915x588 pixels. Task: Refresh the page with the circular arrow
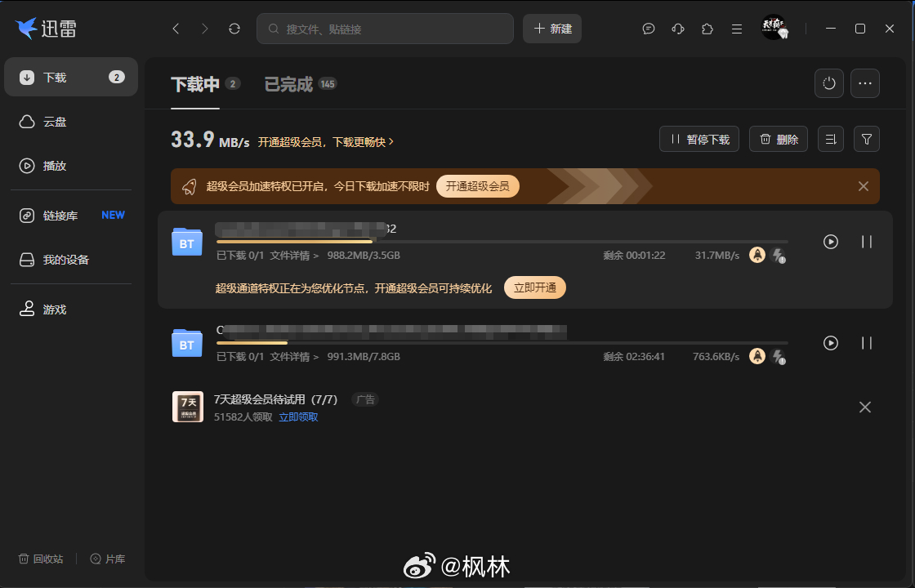pos(234,29)
